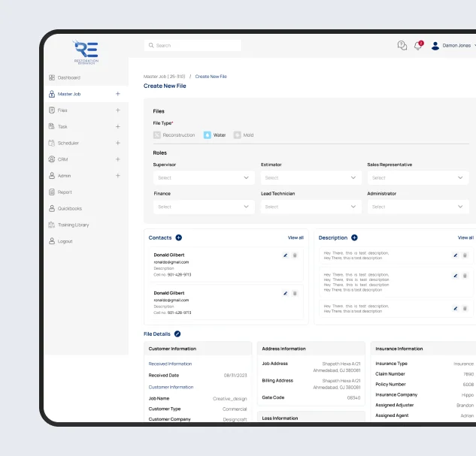The height and width of the screenshot is (456, 476).
Task: Expand Admin menu with plus
Action: coord(118,176)
